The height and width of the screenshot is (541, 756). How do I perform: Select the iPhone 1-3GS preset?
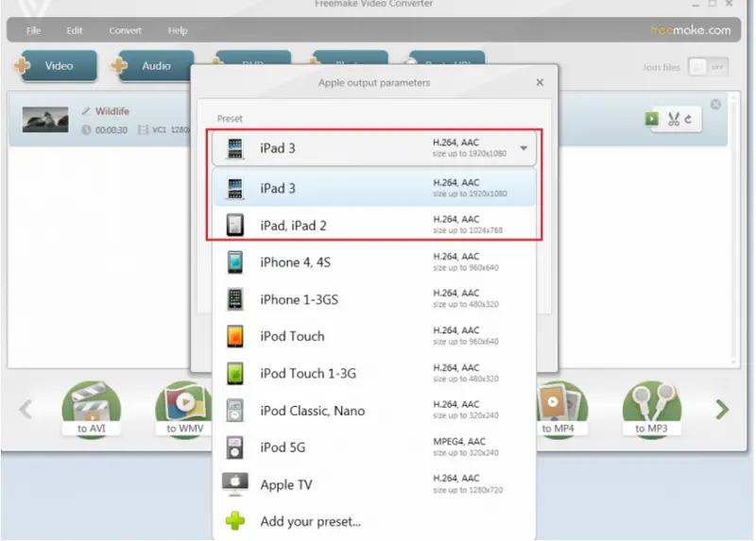(x=374, y=299)
